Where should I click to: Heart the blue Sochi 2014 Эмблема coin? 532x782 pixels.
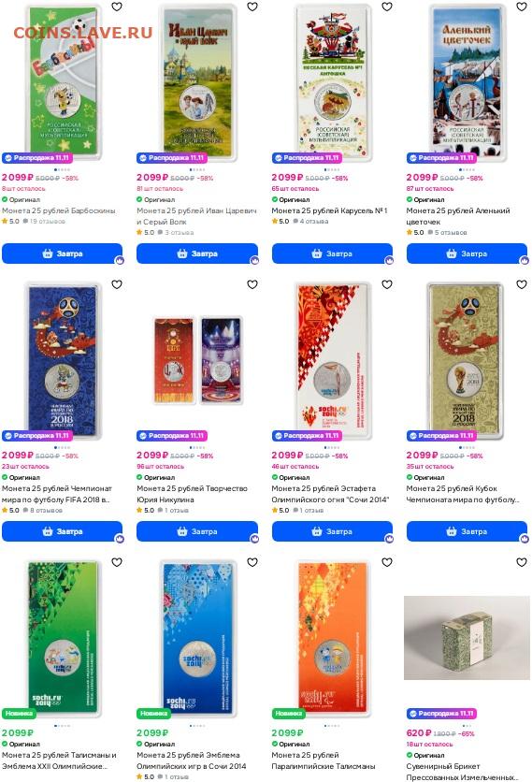(x=252, y=562)
